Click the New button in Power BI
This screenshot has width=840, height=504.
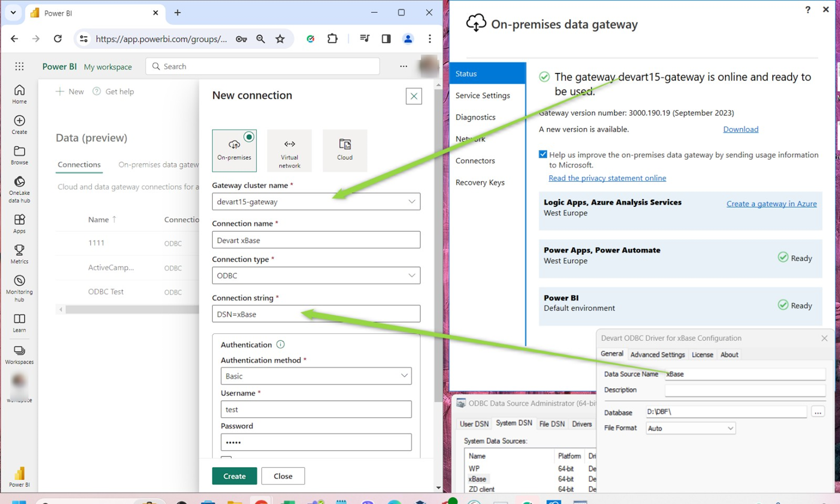70,91
